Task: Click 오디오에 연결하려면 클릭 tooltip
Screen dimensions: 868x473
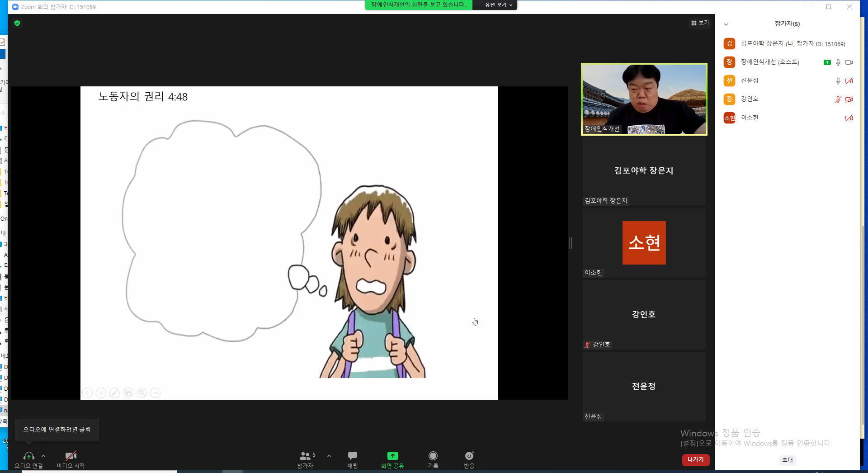Action: (x=57, y=430)
